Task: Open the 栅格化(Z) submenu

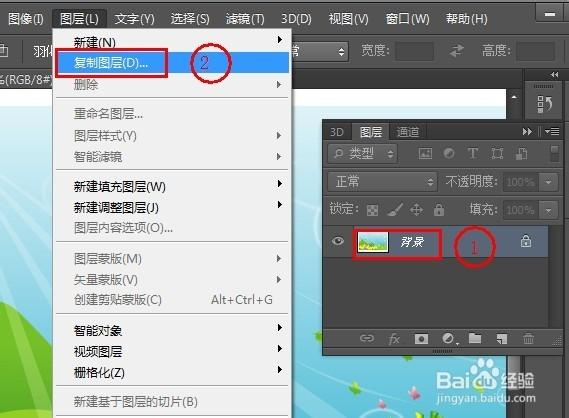Action: pos(172,373)
